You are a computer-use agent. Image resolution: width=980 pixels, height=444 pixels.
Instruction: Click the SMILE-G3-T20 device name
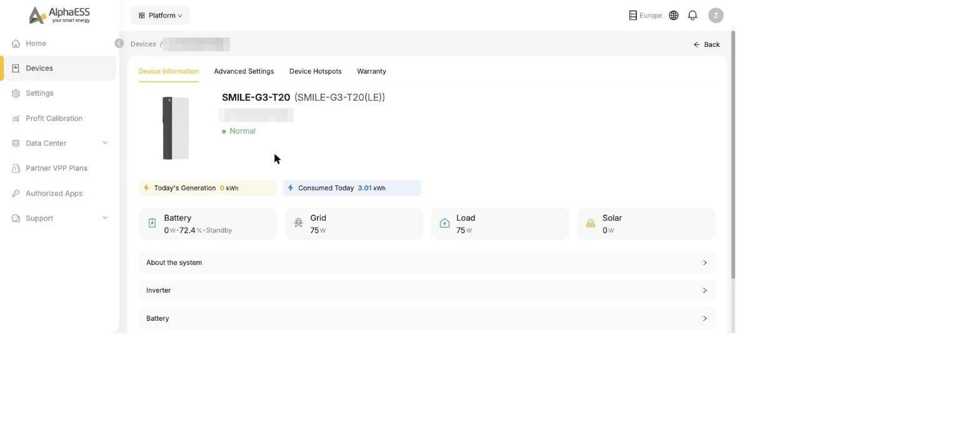(256, 98)
